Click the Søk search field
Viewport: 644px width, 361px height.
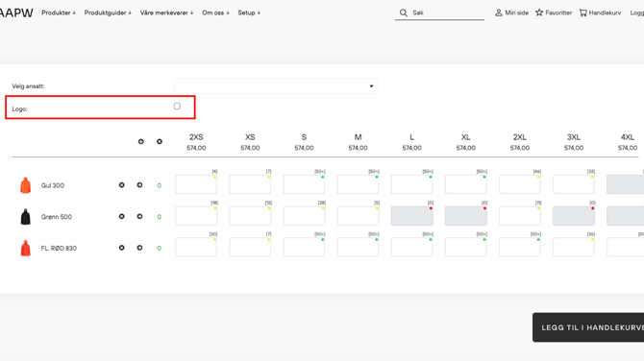(447, 12)
